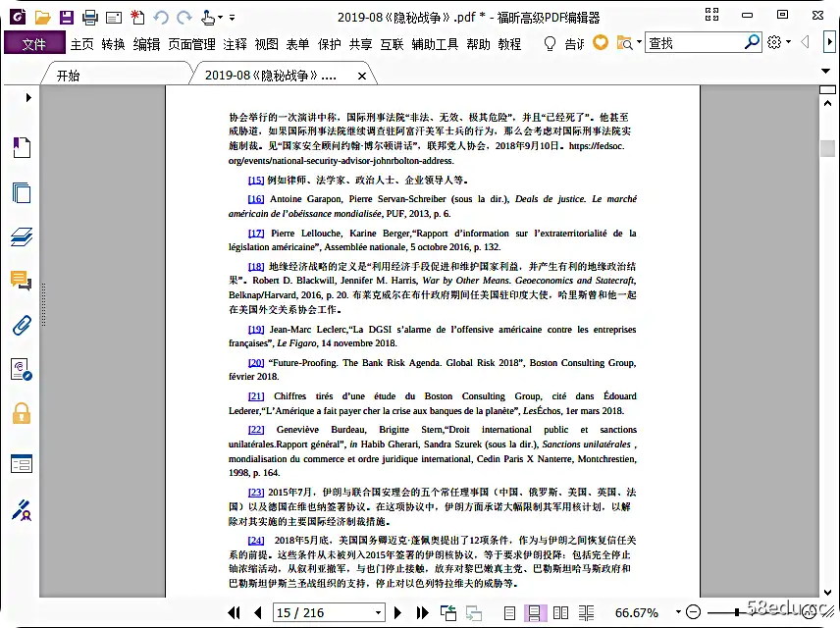This screenshot has height=628, width=840.
Task: Open the 文件 menu
Action: [x=34, y=43]
